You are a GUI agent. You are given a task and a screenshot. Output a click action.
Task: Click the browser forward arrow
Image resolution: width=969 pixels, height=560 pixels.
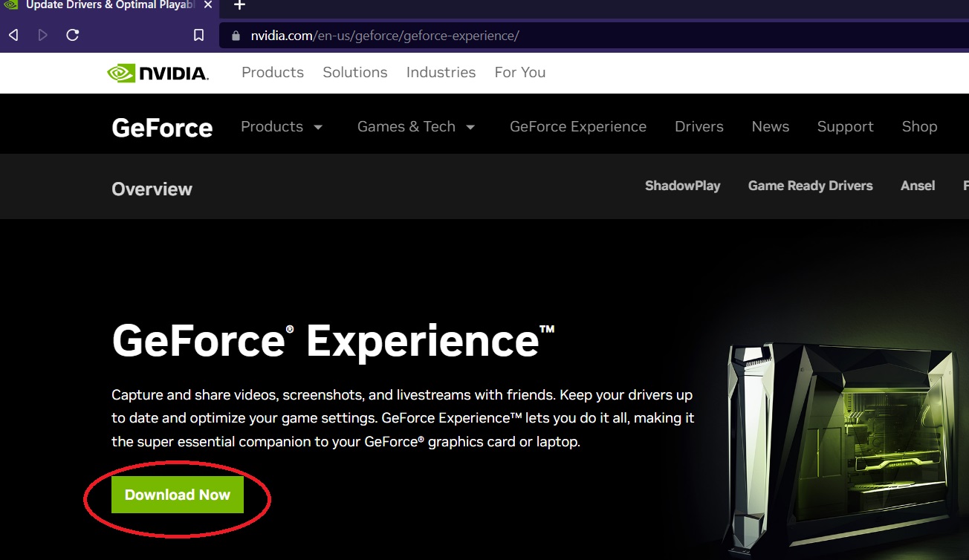click(43, 35)
